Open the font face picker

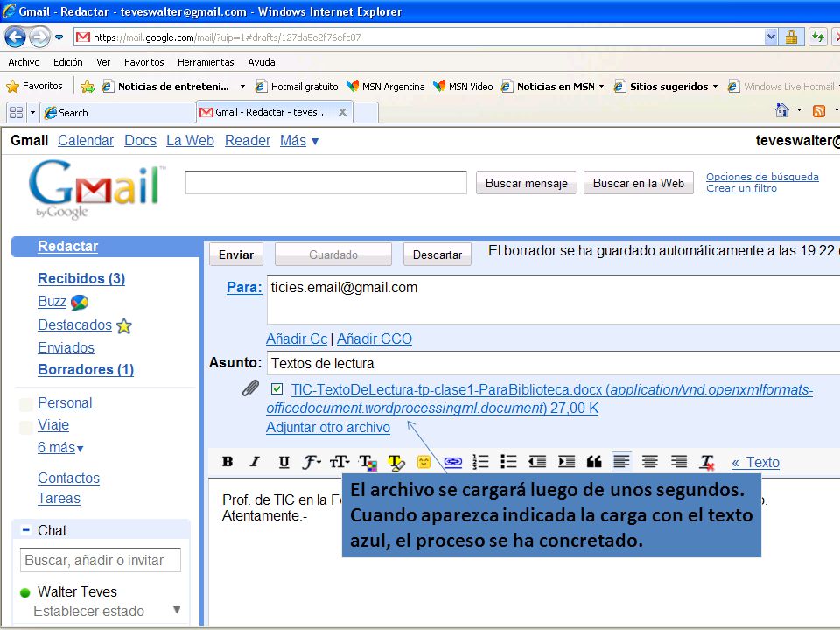311,461
